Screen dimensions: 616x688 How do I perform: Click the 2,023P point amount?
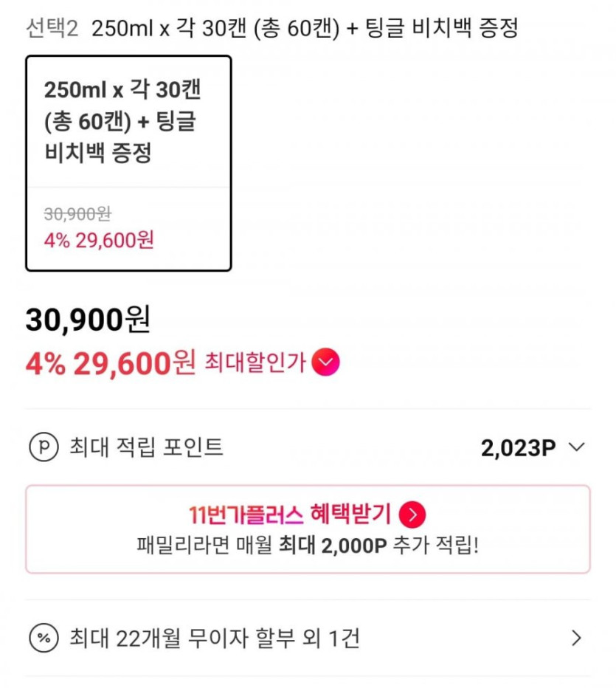518,448
